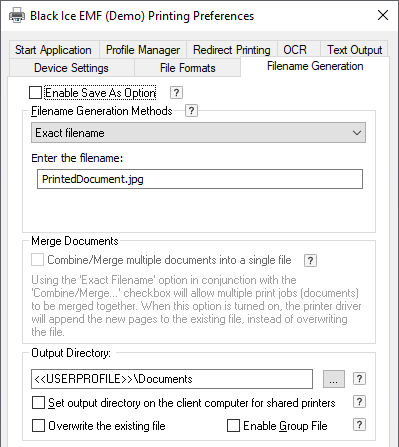Open the File Formats tab

click(188, 68)
